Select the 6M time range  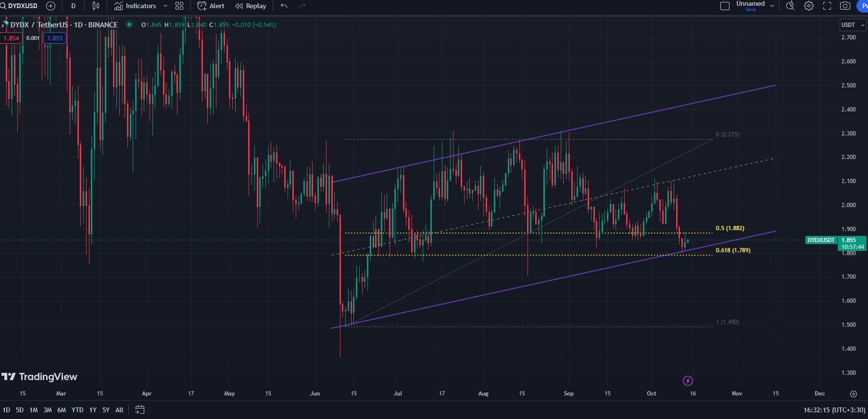(x=62, y=410)
